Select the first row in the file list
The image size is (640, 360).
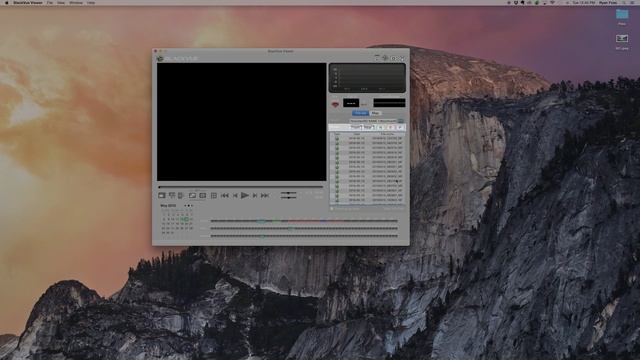(x=367, y=139)
